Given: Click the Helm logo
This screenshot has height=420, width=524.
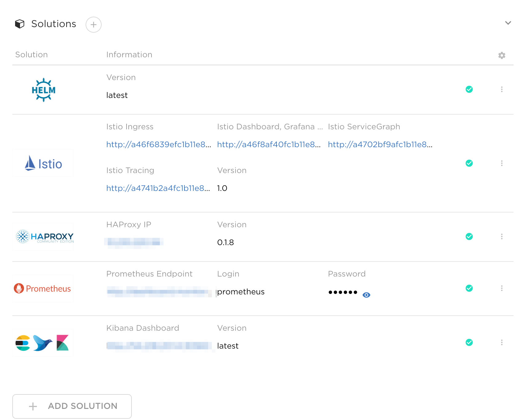Looking at the screenshot, I should coord(43,90).
